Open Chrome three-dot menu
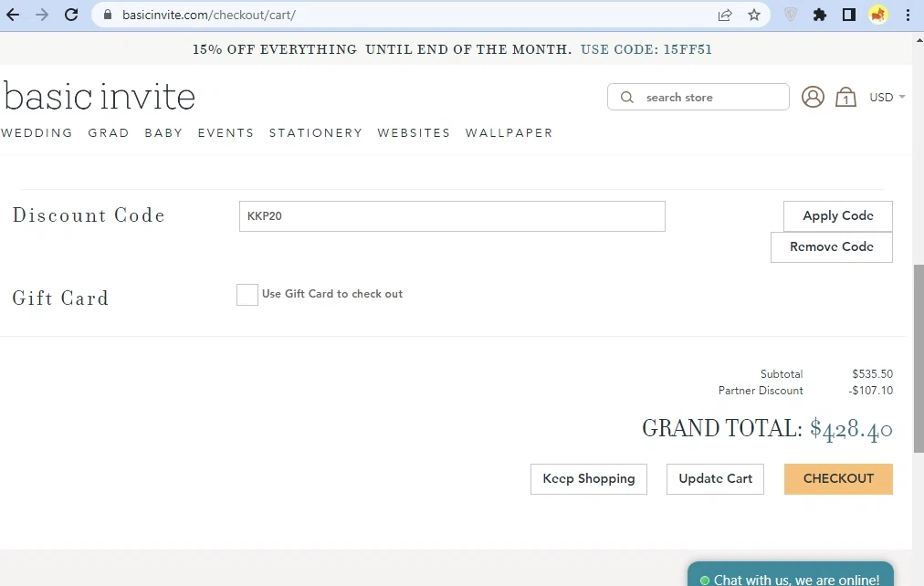Screen dimensions: 924x586 pos(908,16)
